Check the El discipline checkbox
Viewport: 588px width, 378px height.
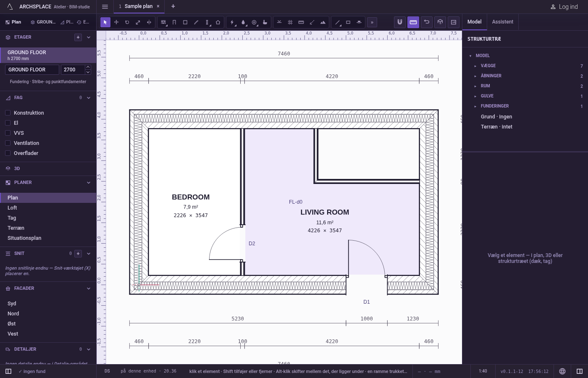(8, 123)
